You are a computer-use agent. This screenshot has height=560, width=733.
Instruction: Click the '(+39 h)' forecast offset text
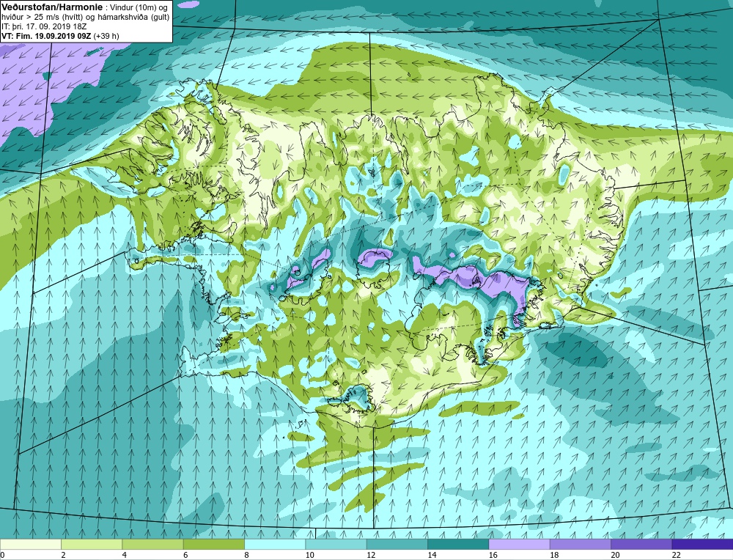click(106, 36)
